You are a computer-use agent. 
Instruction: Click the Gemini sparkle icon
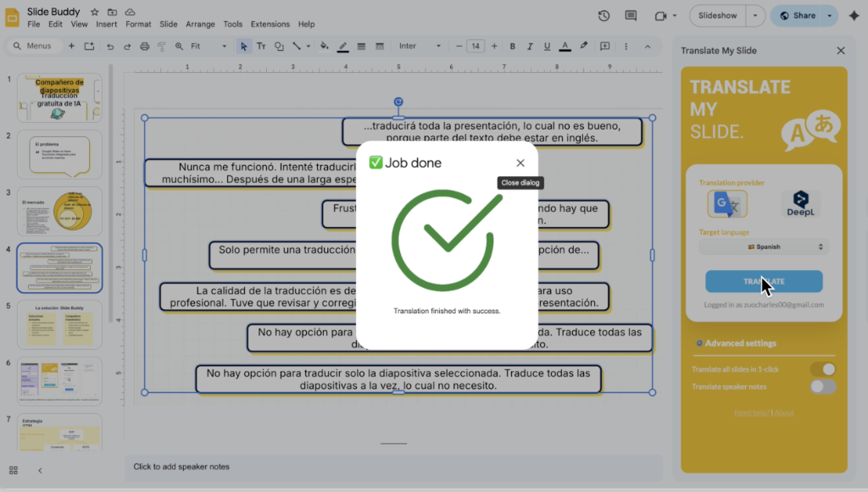[854, 15]
